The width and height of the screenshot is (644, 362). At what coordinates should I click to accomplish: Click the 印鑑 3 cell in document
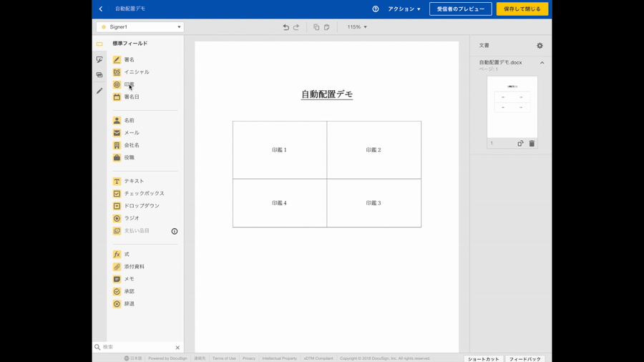click(374, 202)
